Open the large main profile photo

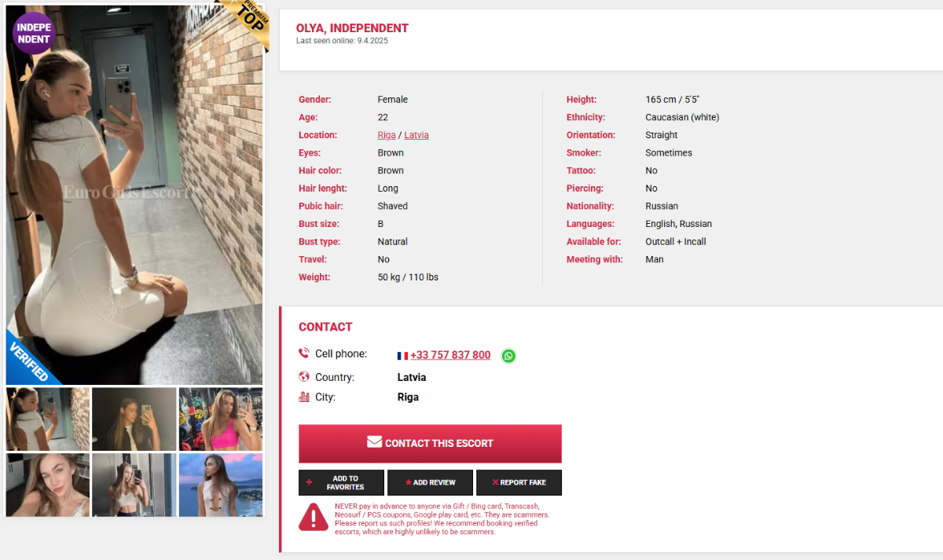(x=134, y=195)
